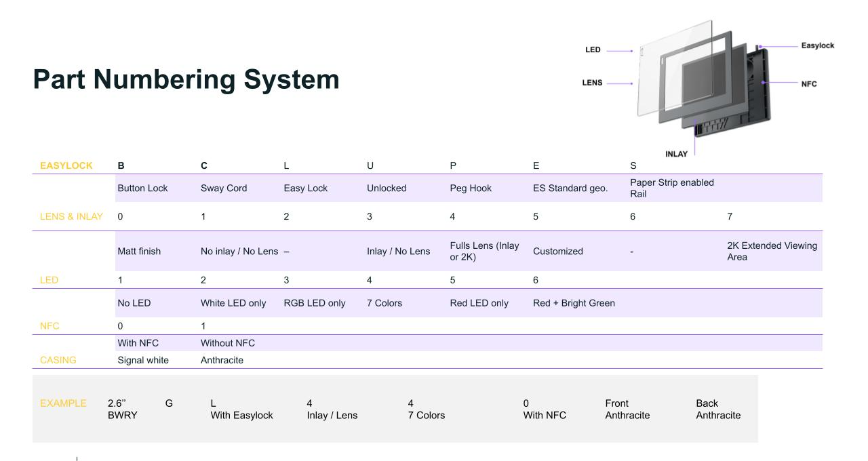Click the "Customized" cell
Screen dimensions: 868x461
(x=558, y=251)
